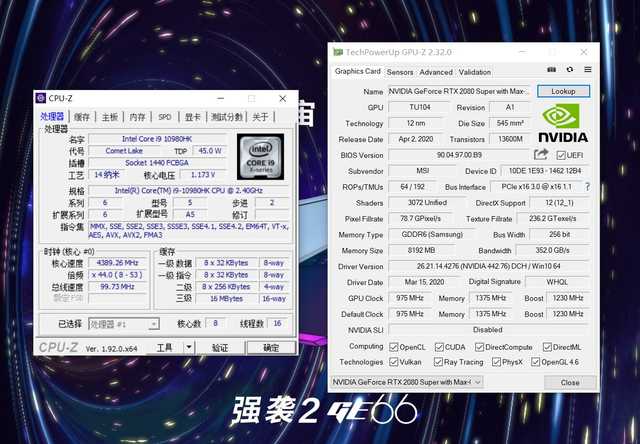Toggle the DirectML checkbox

click(x=547, y=347)
